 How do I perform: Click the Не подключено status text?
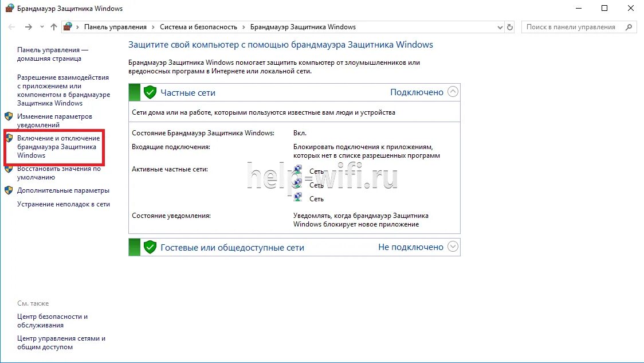point(411,247)
